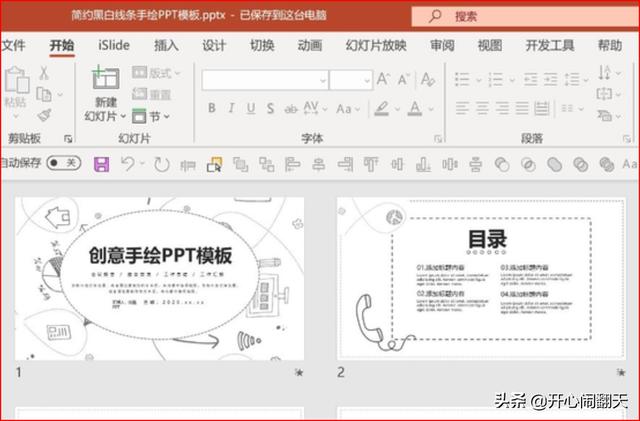Click the Cut scissors icon

[x=44, y=73]
